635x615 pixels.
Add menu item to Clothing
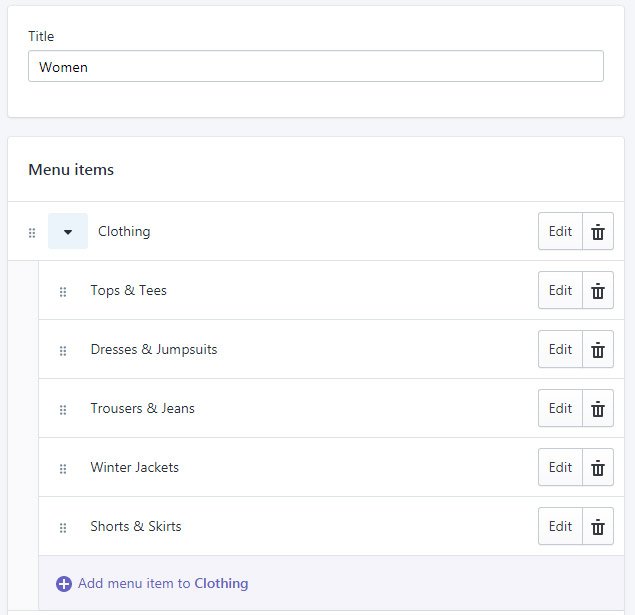click(x=162, y=584)
